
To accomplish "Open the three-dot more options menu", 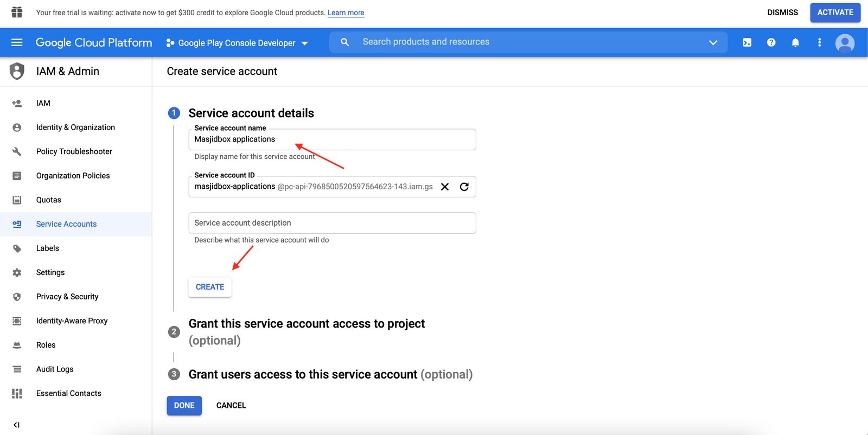I will [x=819, y=42].
